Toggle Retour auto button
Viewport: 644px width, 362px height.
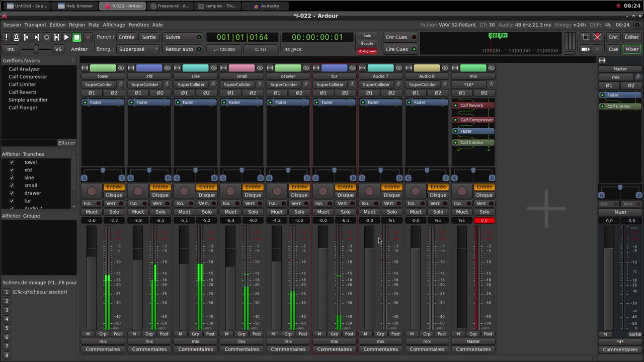[x=183, y=49]
